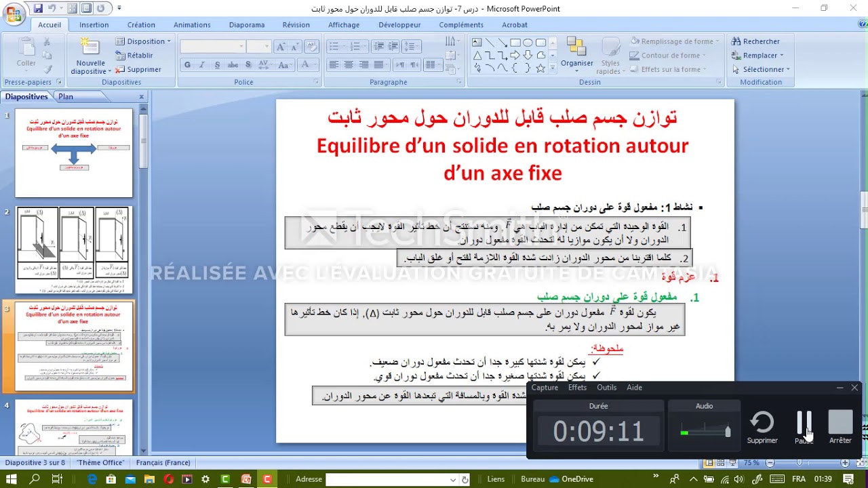Switch to Insertion ribbon tab

point(94,24)
